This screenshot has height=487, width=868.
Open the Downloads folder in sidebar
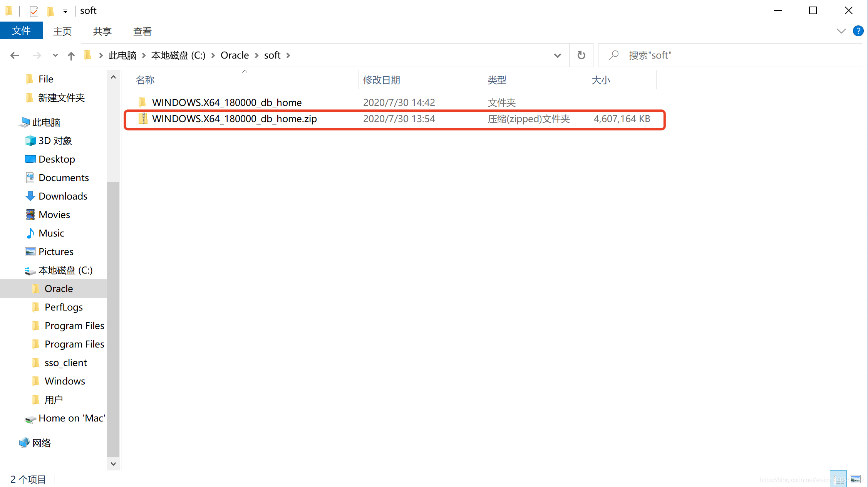click(63, 196)
